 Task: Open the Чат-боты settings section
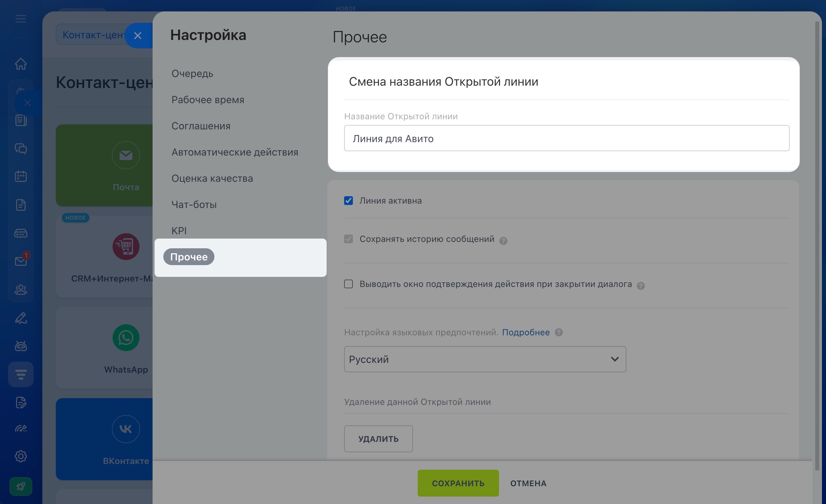(x=194, y=205)
